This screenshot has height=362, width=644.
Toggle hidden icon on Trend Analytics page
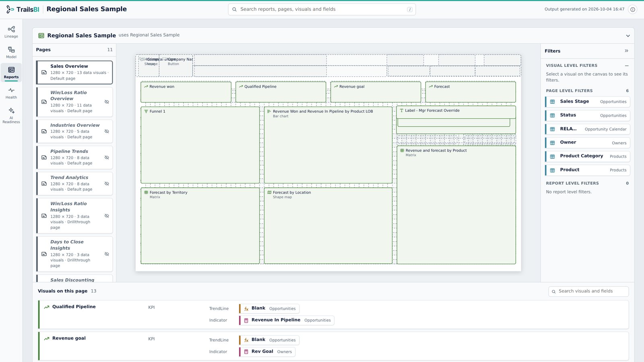107,183
